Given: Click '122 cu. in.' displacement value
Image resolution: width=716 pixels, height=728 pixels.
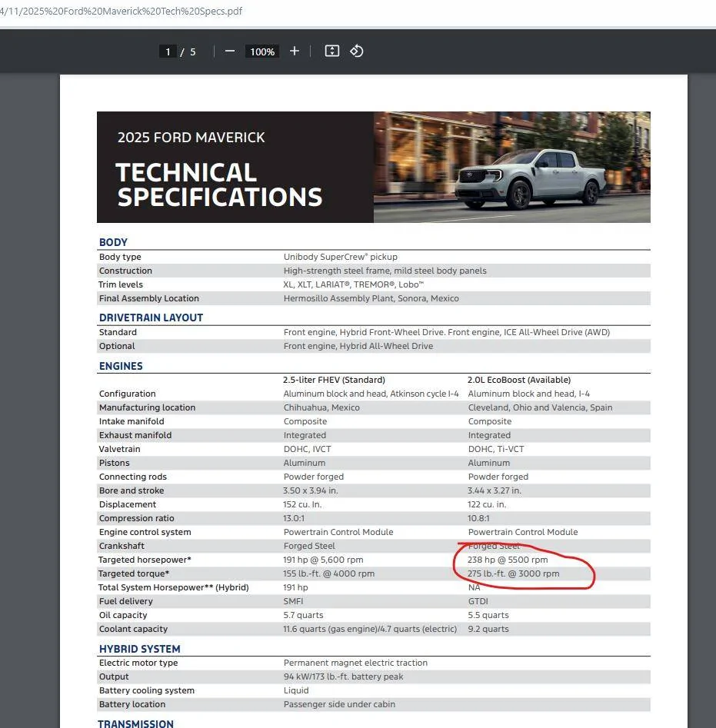Looking at the screenshot, I should tap(487, 504).
